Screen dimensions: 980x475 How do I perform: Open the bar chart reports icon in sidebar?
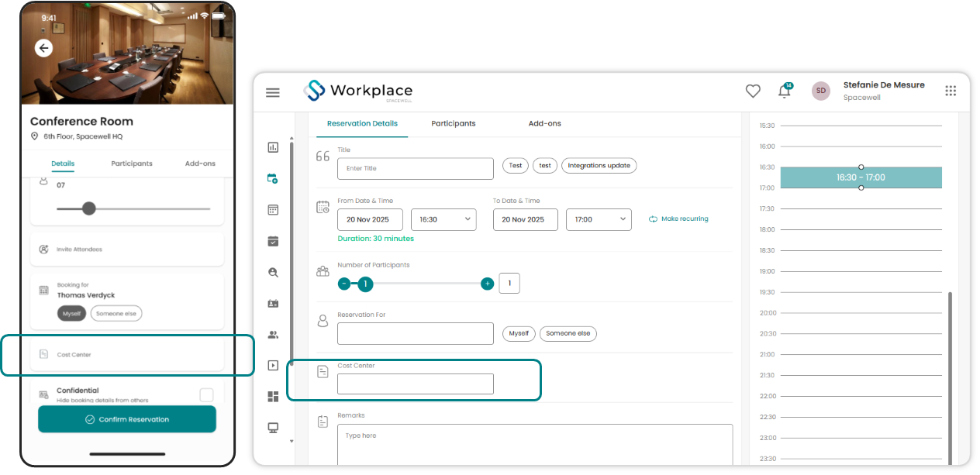[x=273, y=147]
